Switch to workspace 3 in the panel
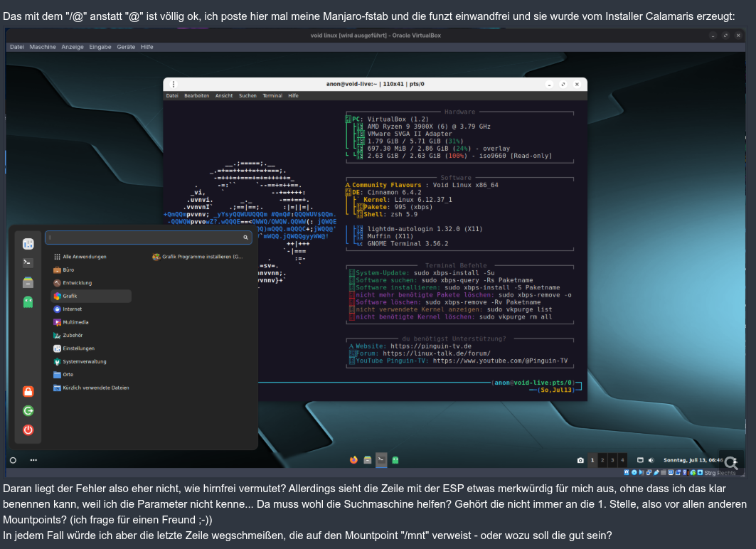 pos(612,460)
